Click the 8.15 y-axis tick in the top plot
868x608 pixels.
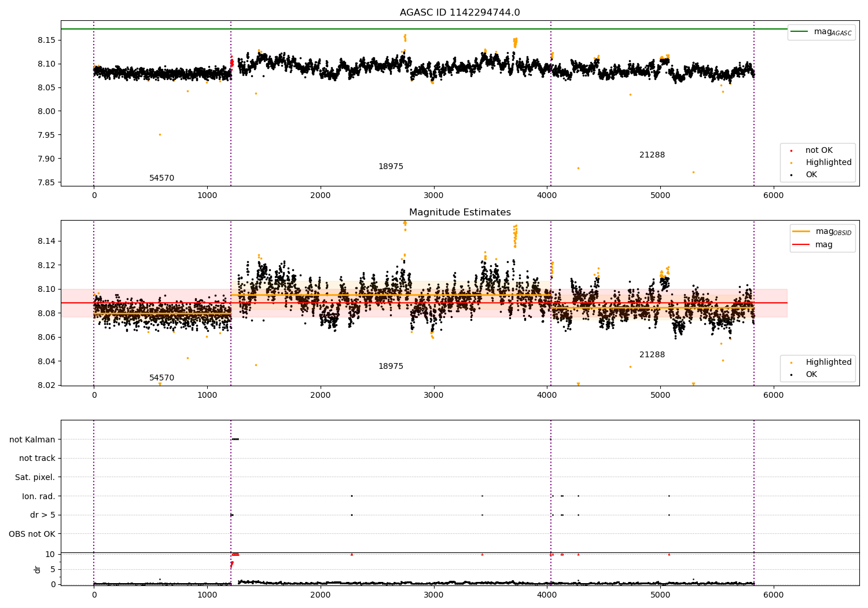47,40
